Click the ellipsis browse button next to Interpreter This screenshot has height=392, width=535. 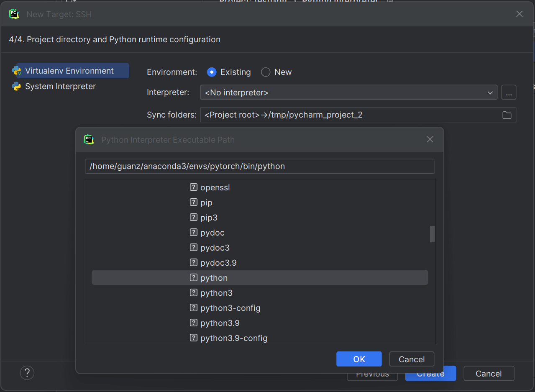(x=509, y=92)
